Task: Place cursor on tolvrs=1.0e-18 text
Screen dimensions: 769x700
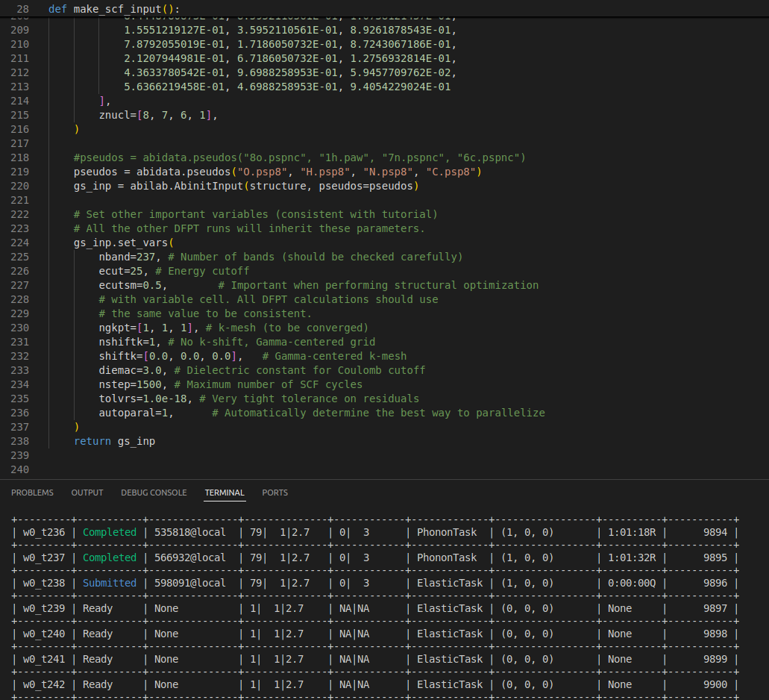Action: tap(145, 399)
